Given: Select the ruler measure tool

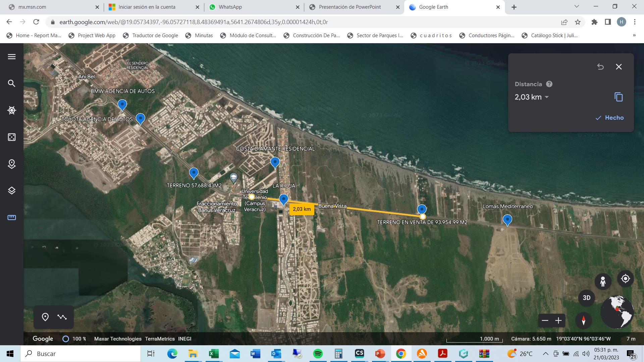Looking at the screenshot, I should point(12,218).
